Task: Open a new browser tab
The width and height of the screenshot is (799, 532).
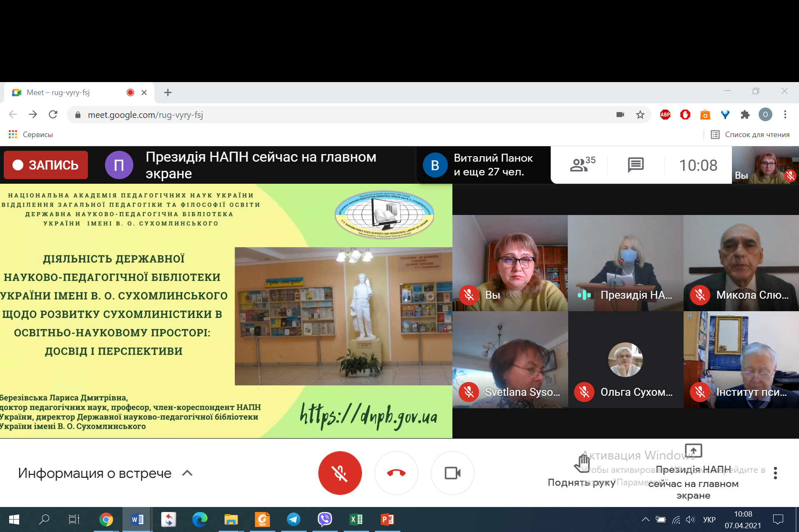Action: (x=168, y=92)
